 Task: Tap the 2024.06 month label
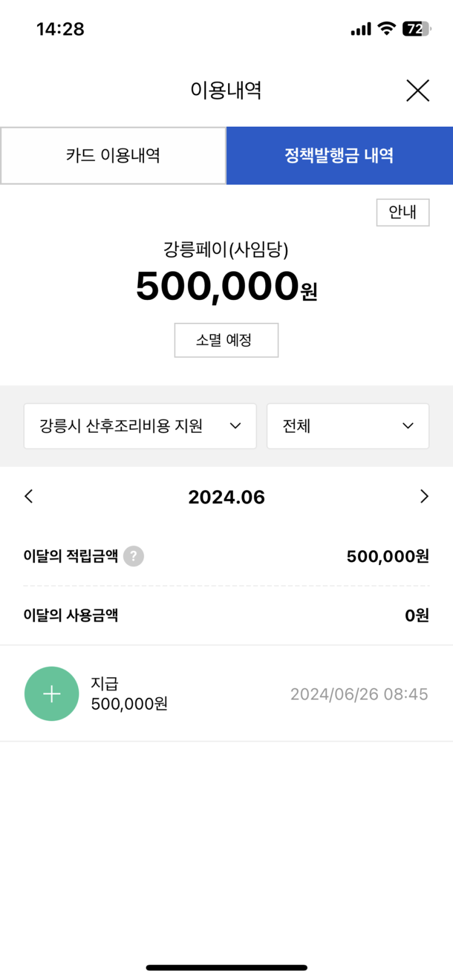point(226,497)
